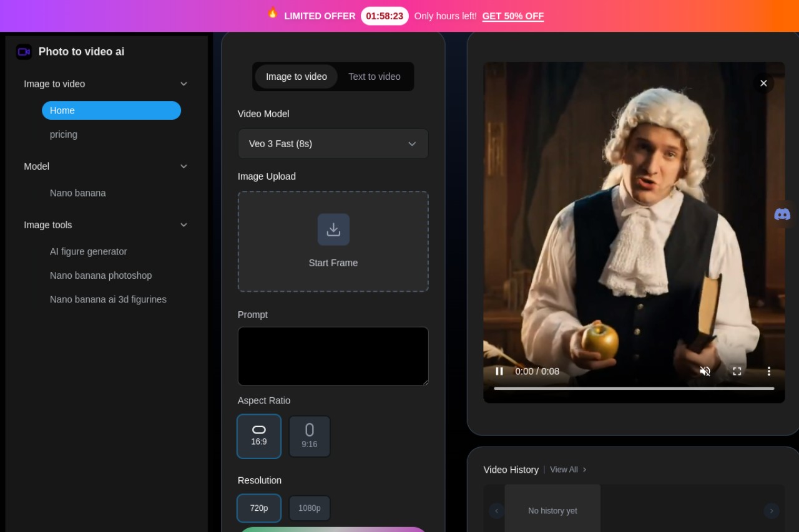This screenshot has width=799, height=532.
Task: Open the video's more options menu
Action: pyautogui.click(x=768, y=371)
